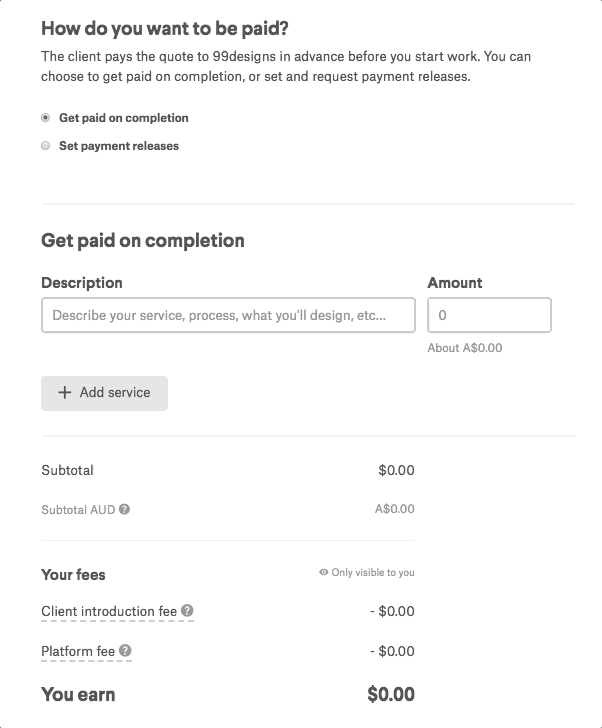Screen dimensions: 602x728
Task: Choose the Set payment releases option
Action: (x=45, y=146)
